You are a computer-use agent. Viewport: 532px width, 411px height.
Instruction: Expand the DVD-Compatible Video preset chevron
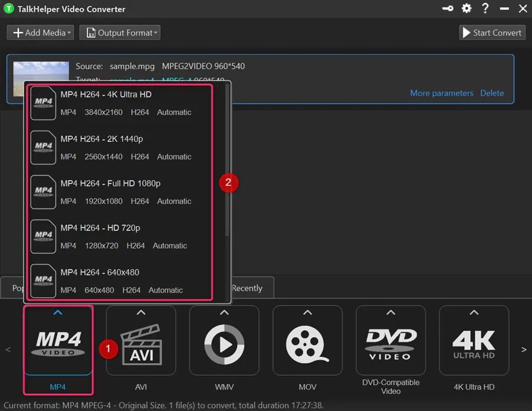[391, 312]
